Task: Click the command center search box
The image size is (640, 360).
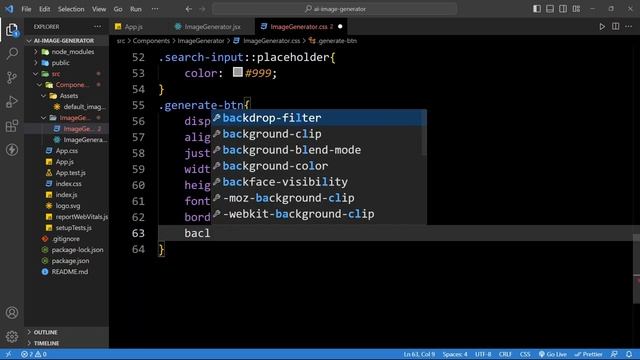Action: pos(335,9)
